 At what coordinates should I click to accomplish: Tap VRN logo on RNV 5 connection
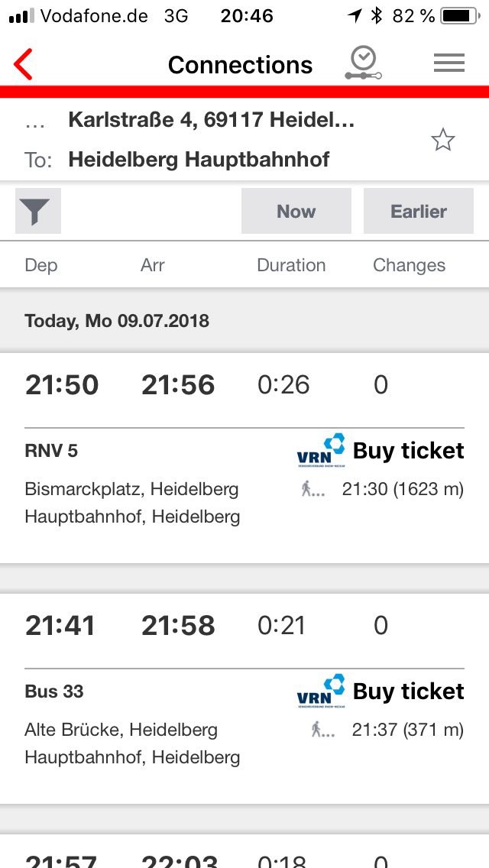pos(320,451)
